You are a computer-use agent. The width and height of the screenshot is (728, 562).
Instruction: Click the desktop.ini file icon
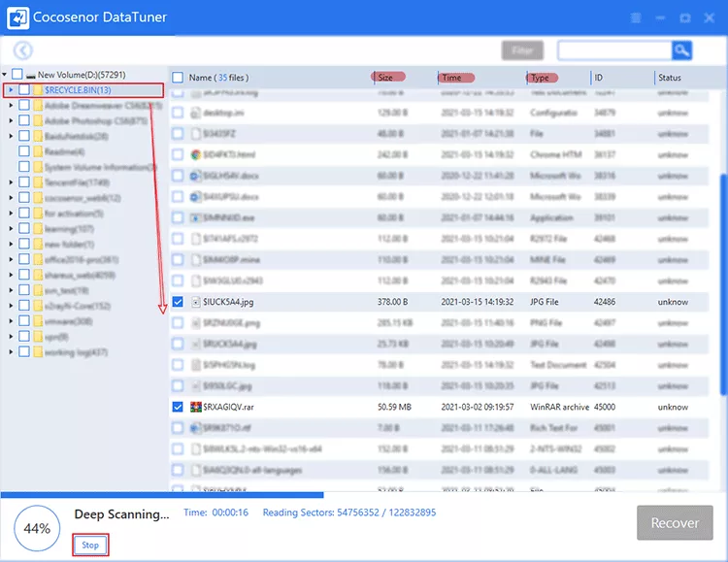point(196,113)
